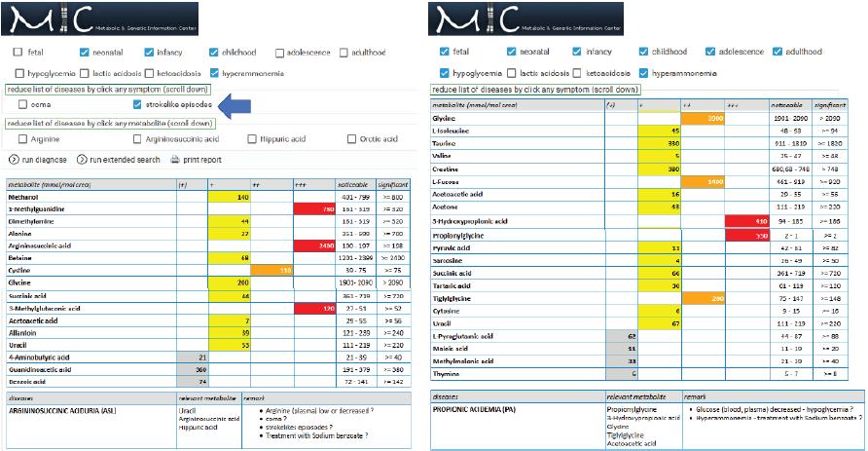Click orange 1400 L-Fucose value cell

pyautogui.click(x=703, y=182)
